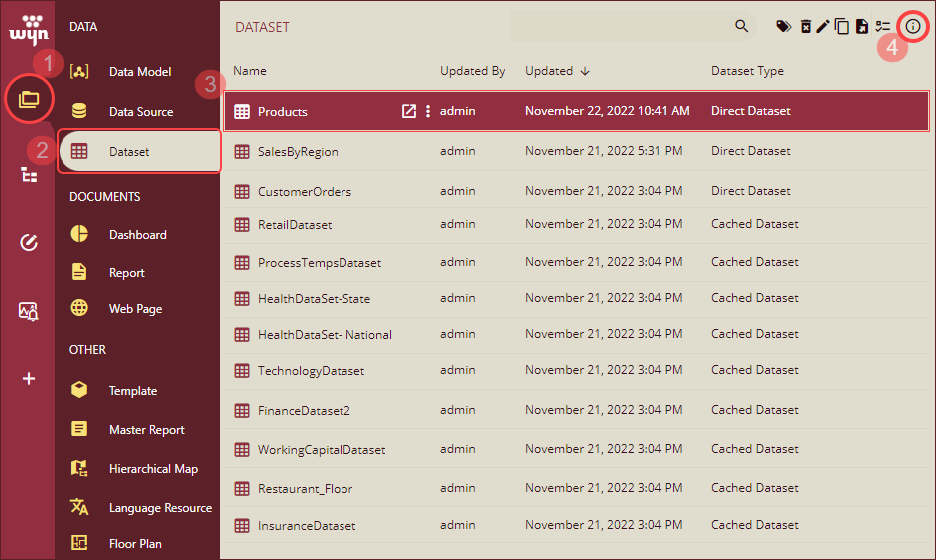Open the Wyn logo home
Image resolution: width=936 pixels, height=560 pixels.
tap(29, 29)
